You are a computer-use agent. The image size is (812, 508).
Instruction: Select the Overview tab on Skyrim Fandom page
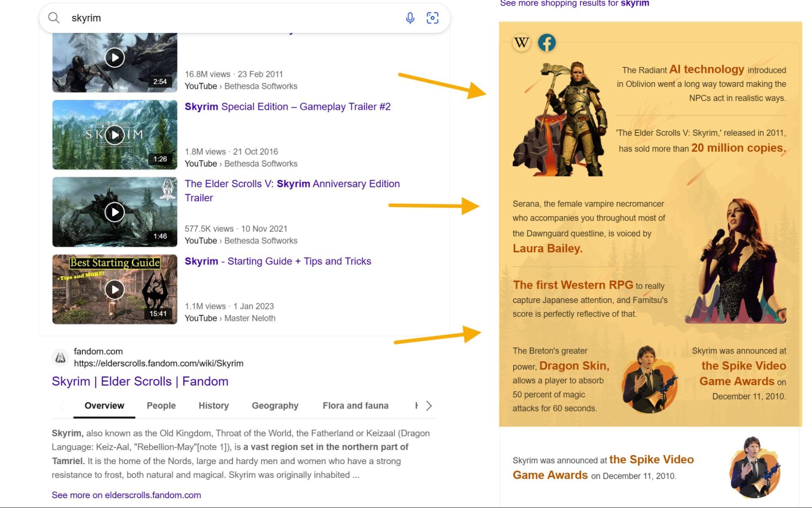coord(105,406)
